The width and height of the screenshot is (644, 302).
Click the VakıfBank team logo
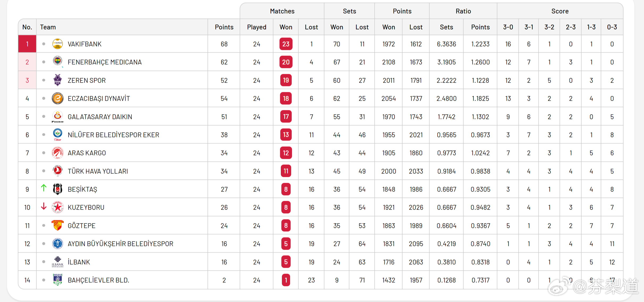pyautogui.click(x=57, y=44)
